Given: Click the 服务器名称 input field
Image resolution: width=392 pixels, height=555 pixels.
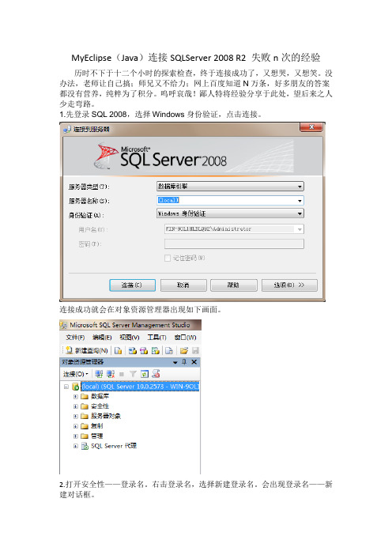Looking at the screenshot, I should (x=230, y=200).
